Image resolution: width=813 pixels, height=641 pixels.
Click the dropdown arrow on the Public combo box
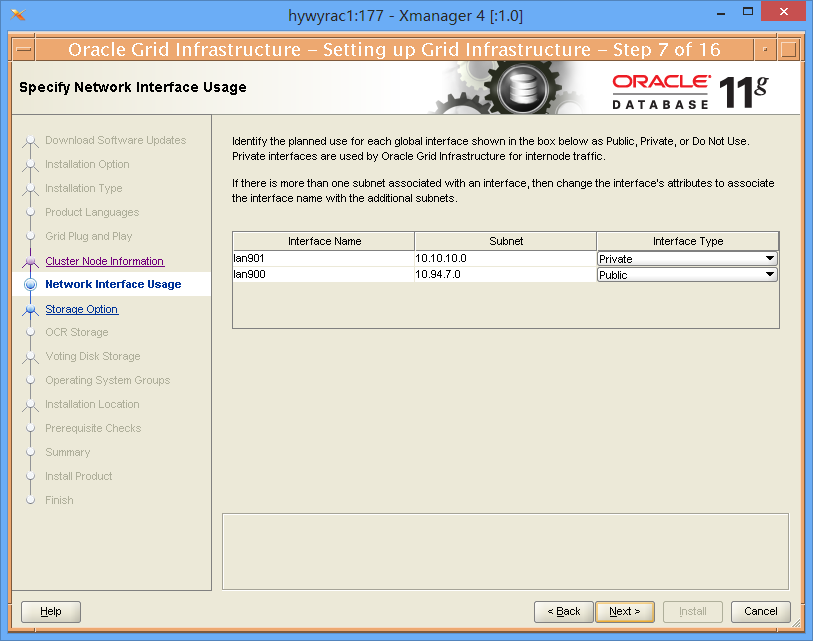point(770,274)
